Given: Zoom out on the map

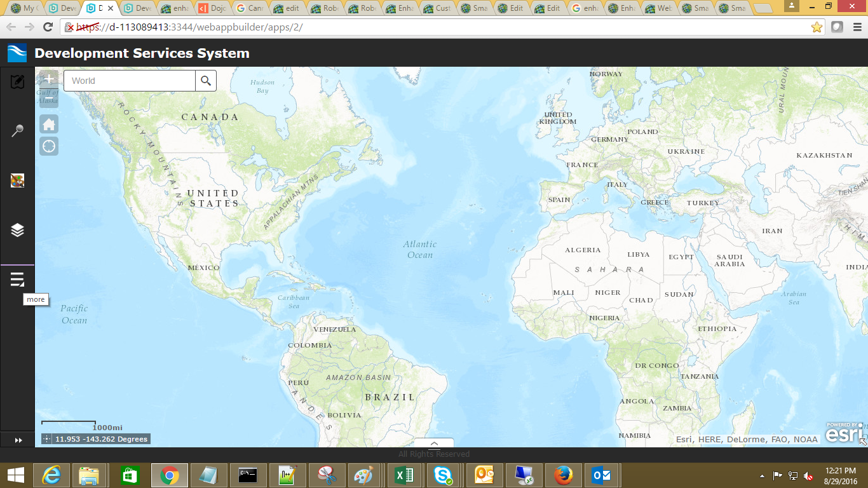Looking at the screenshot, I should 49,98.
